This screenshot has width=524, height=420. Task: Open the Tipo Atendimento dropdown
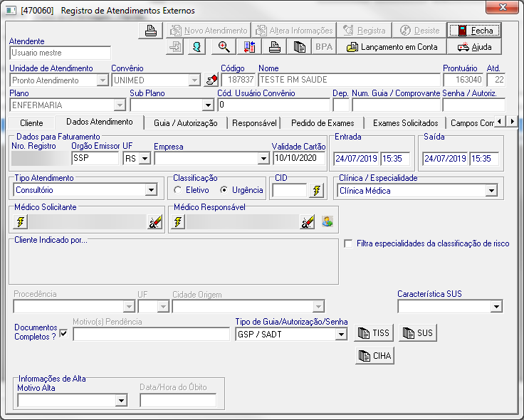pyautogui.click(x=151, y=190)
